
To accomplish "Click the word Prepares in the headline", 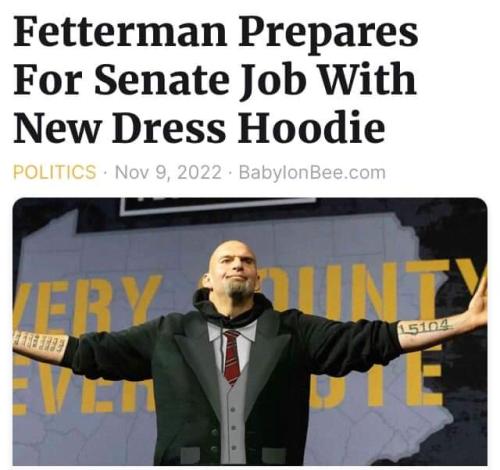I will click(x=328, y=34).
